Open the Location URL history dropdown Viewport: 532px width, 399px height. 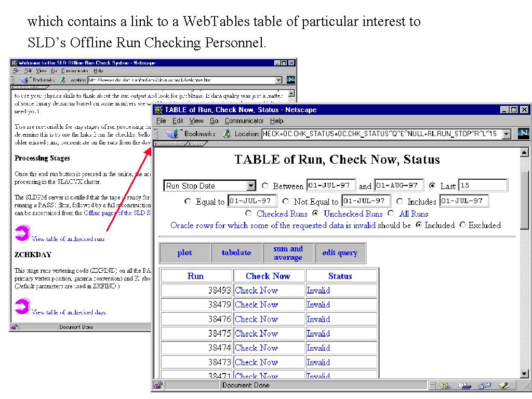pos(507,134)
